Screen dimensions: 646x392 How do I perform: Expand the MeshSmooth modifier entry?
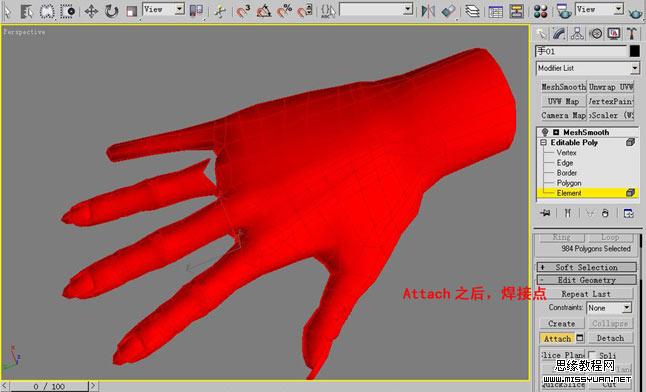tap(556, 132)
